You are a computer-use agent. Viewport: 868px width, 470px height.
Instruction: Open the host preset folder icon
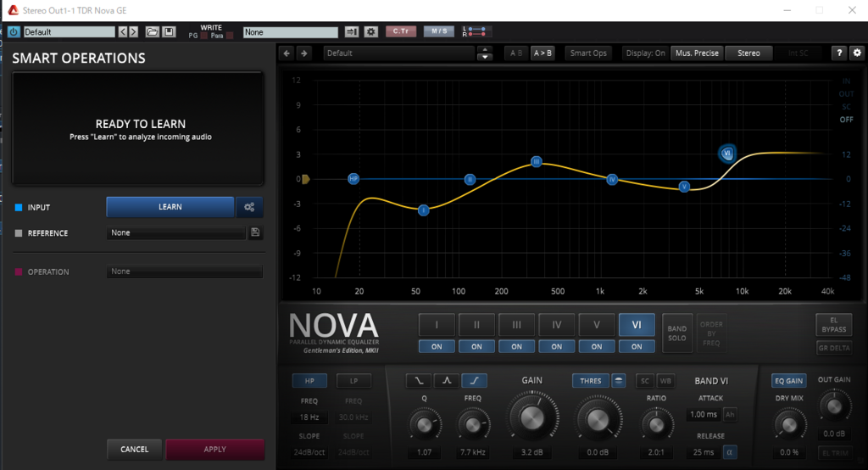pyautogui.click(x=153, y=32)
